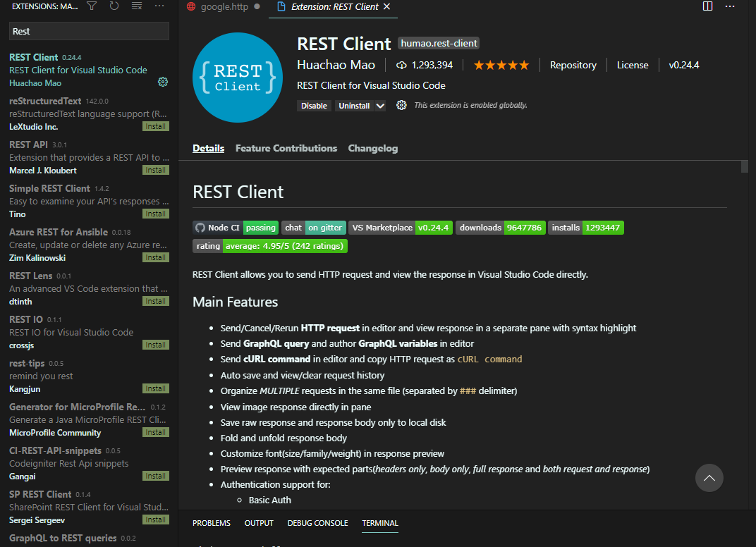Open manage gear for REST Client list item

(x=163, y=82)
